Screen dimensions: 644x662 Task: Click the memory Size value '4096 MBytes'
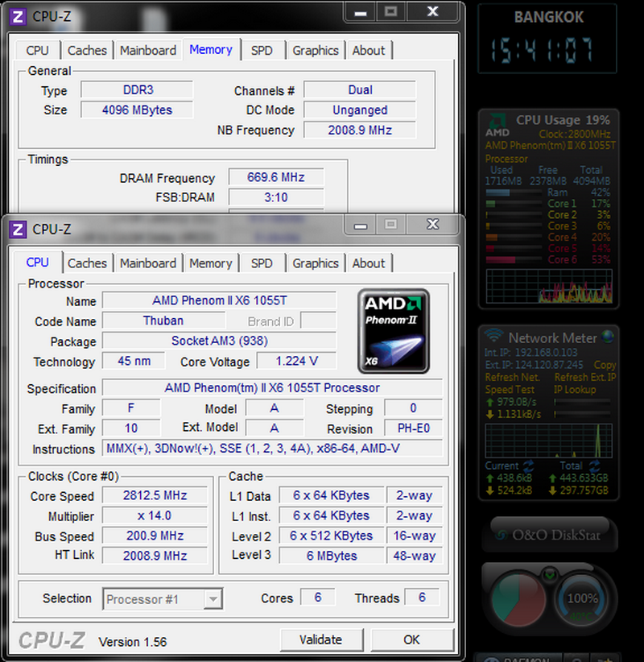(138, 110)
